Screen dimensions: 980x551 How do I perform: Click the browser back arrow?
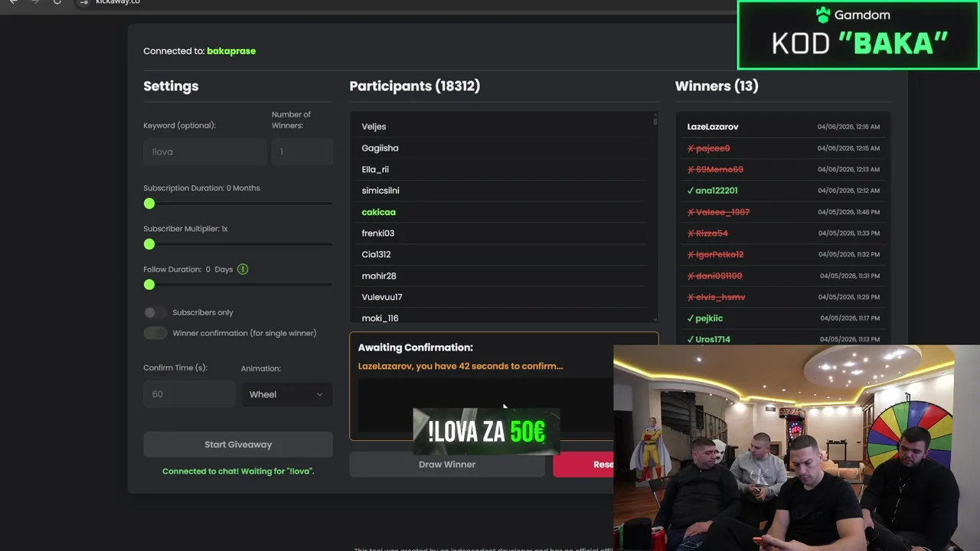click(13, 2)
